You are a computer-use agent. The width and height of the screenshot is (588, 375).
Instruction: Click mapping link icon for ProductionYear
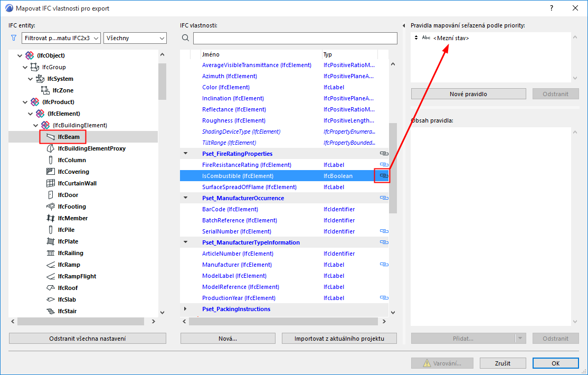[x=384, y=298]
